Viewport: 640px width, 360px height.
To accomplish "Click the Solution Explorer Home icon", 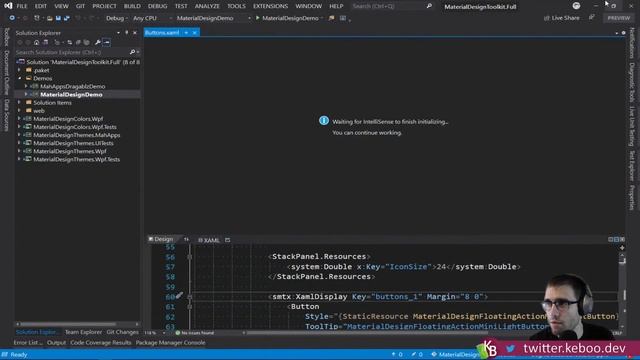I will point(36,42).
